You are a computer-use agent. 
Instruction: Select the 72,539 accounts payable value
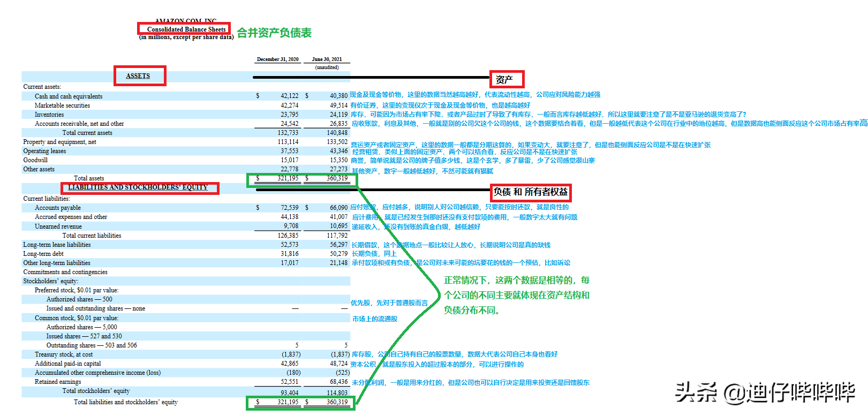tap(290, 208)
